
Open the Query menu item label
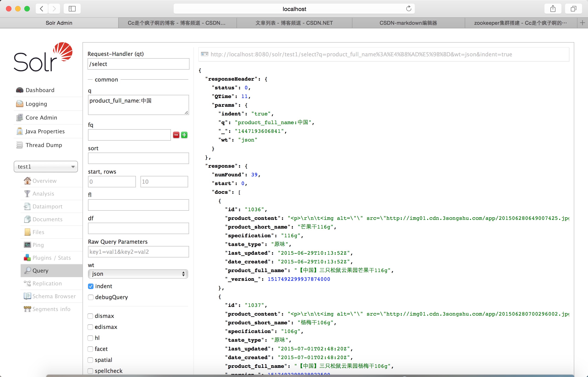tap(40, 270)
